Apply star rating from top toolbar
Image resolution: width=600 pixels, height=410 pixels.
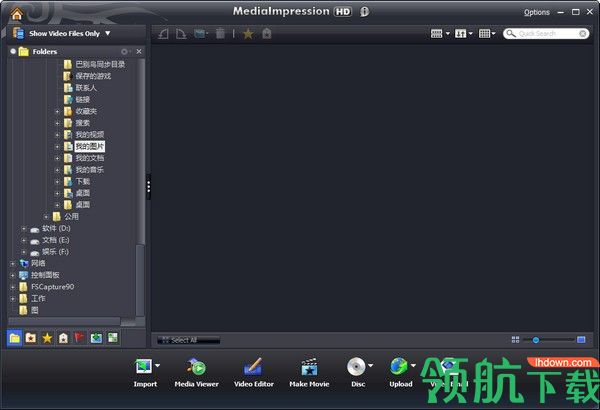[x=248, y=34]
